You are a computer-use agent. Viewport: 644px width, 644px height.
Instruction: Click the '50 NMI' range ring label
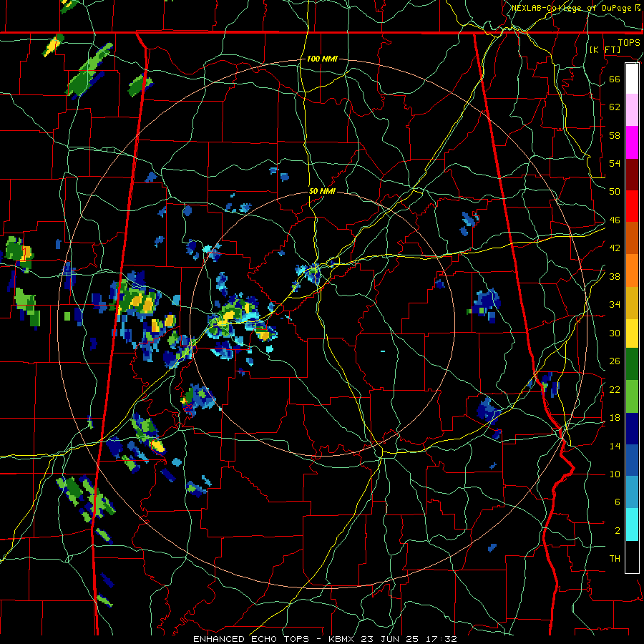point(322,191)
